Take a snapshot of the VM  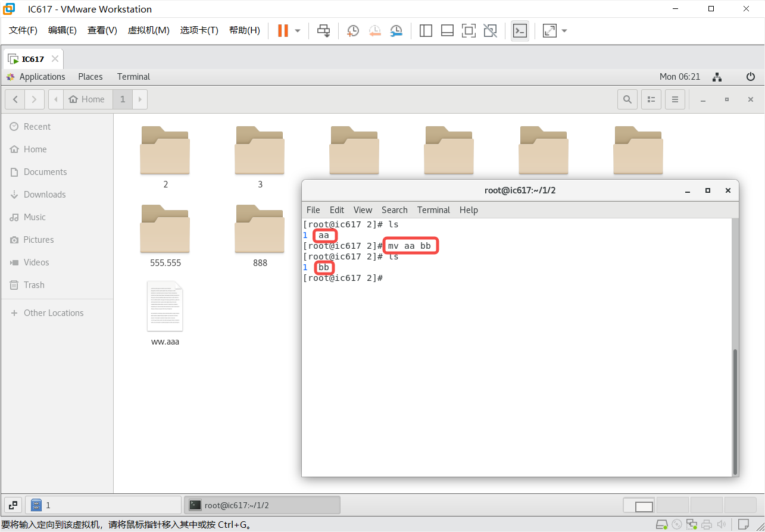[353, 30]
